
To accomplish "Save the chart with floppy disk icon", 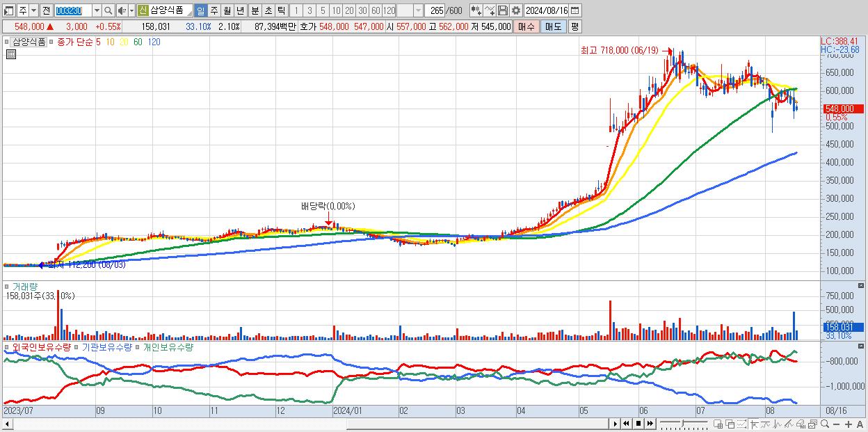I will [503, 10].
